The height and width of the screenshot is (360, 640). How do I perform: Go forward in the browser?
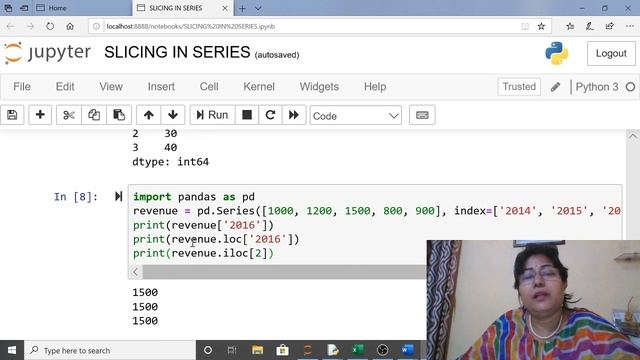(x=31, y=27)
